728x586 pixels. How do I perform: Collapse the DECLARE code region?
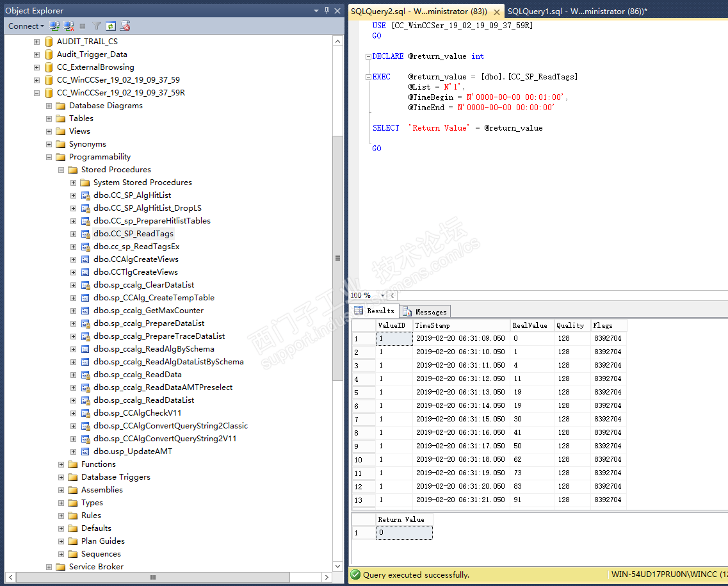(x=368, y=56)
